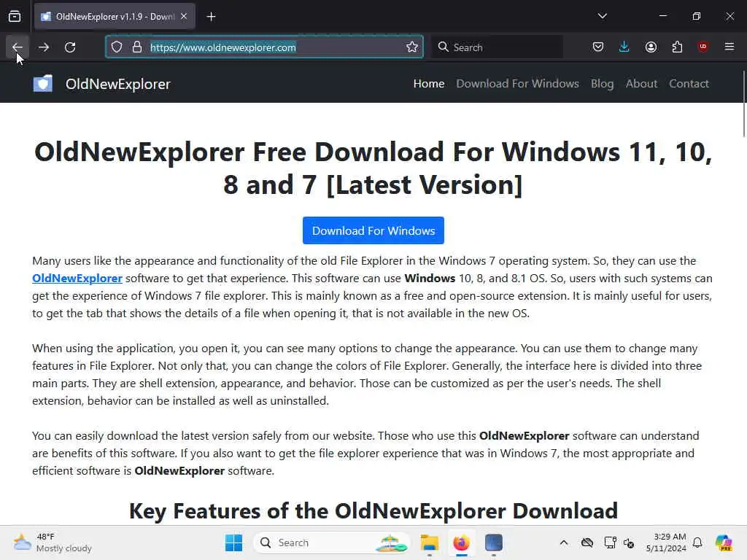Click the taskbar Search box

point(332,542)
